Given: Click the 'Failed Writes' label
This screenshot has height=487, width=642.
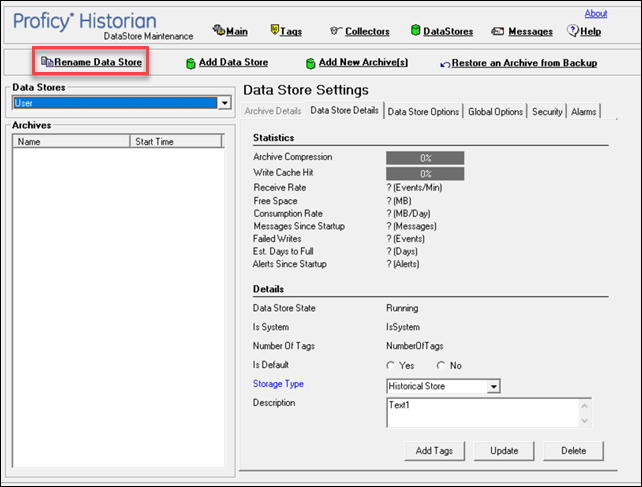Looking at the screenshot, I should (277, 239).
